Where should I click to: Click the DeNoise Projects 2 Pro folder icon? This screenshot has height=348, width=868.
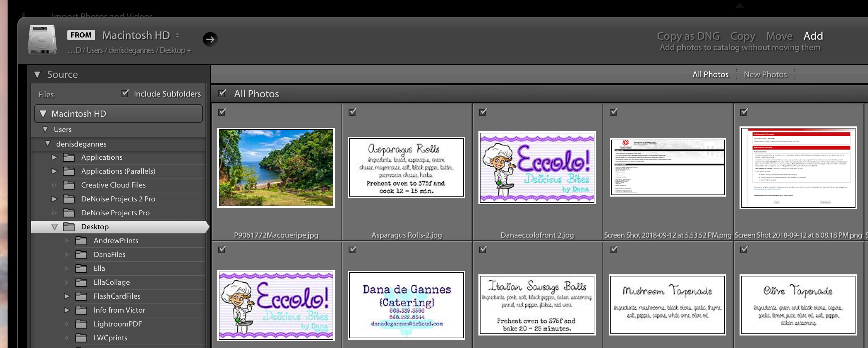pyautogui.click(x=69, y=199)
